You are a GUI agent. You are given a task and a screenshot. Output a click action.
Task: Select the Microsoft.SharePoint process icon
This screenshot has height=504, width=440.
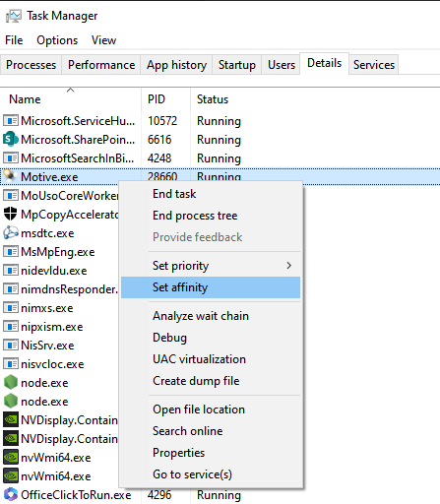tap(10, 140)
